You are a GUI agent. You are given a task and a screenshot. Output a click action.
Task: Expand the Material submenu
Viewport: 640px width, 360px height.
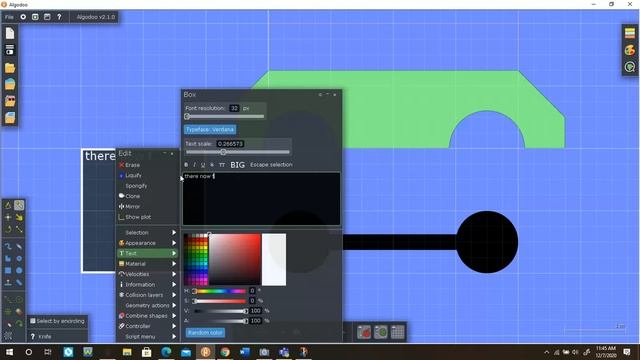[x=147, y=264]
